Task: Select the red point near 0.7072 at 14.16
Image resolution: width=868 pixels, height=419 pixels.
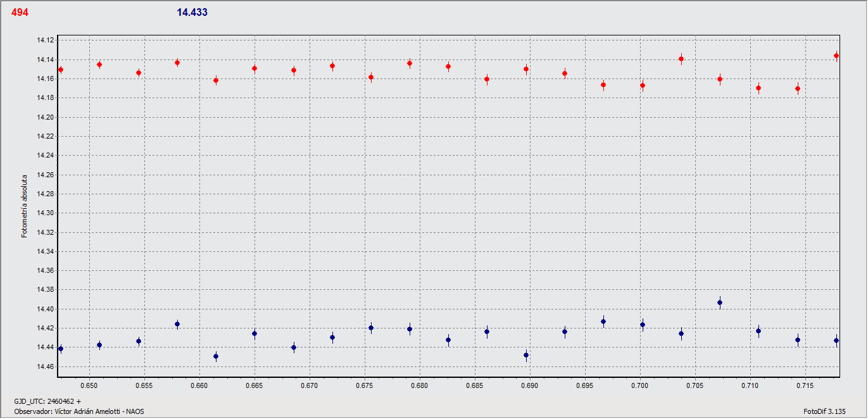Action: (x=720, y=79)
